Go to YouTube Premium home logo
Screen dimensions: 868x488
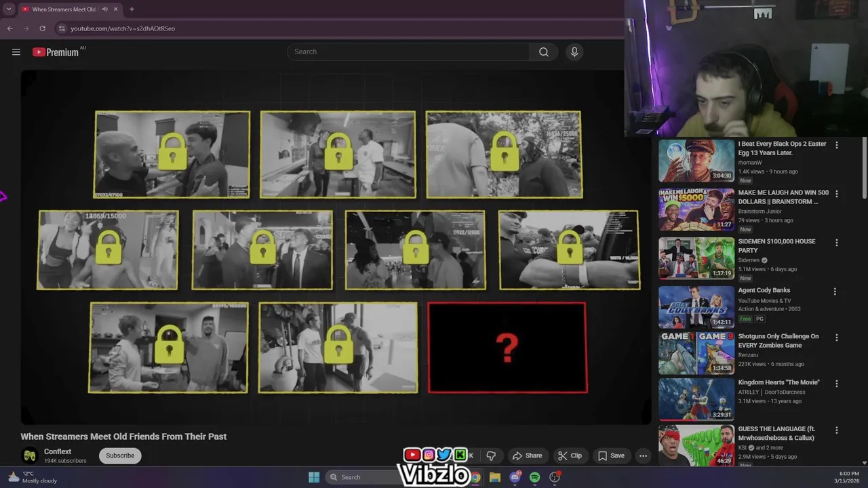coord(56,52)
